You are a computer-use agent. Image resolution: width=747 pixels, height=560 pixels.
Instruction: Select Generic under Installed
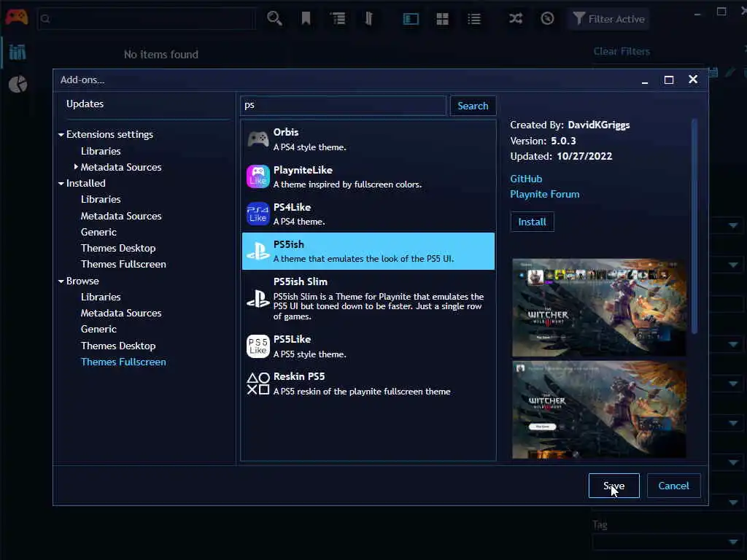click(98, 232)
